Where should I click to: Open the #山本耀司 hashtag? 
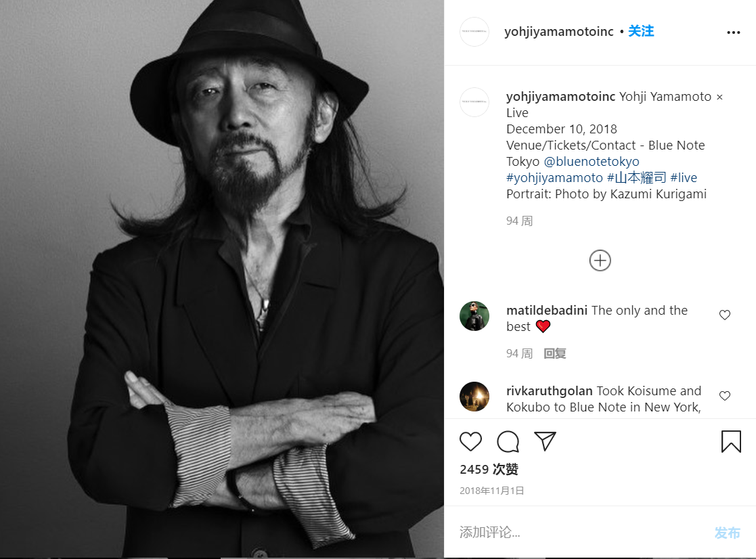[x=636, y=178]
